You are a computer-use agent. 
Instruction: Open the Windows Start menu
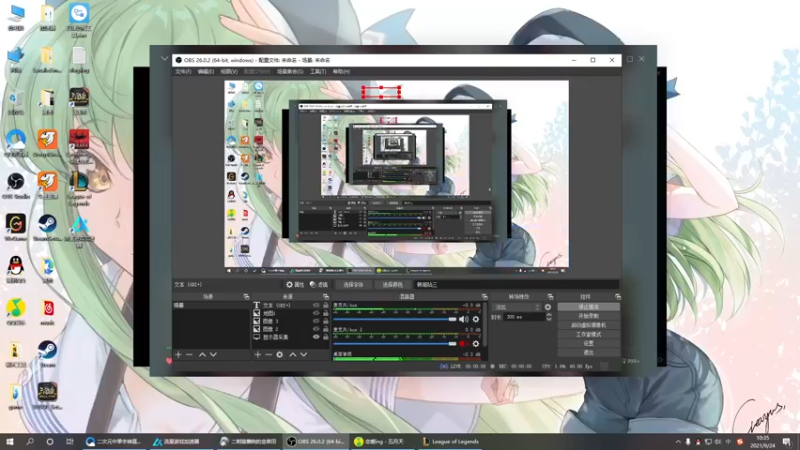(x=10, y=442)
